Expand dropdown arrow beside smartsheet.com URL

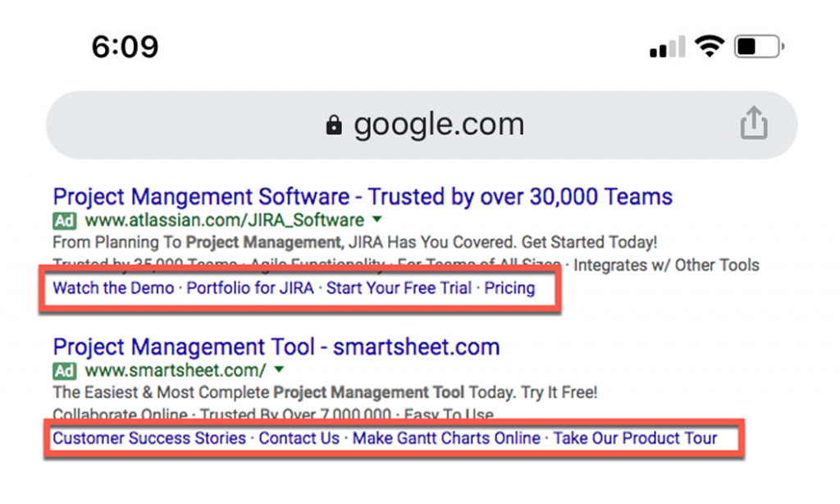(279, 370)
